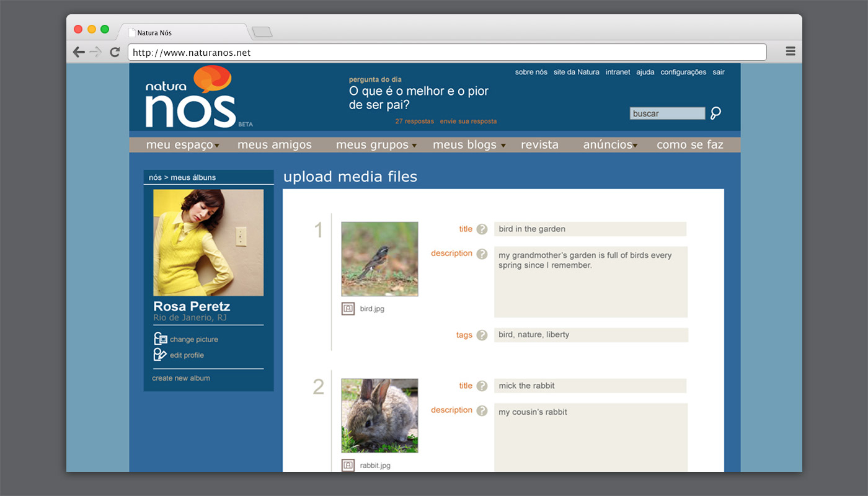Click help icon next to second description
Screen dimensions: 868x496
(x=482, y=410)
